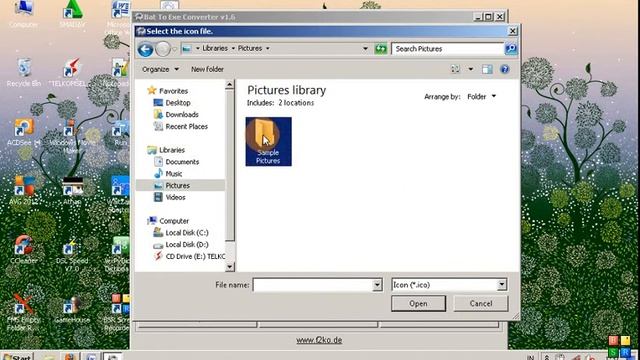Select Libraries node in sidebar
The height and width of the screenshot is (360, 640).
(171, 150)
